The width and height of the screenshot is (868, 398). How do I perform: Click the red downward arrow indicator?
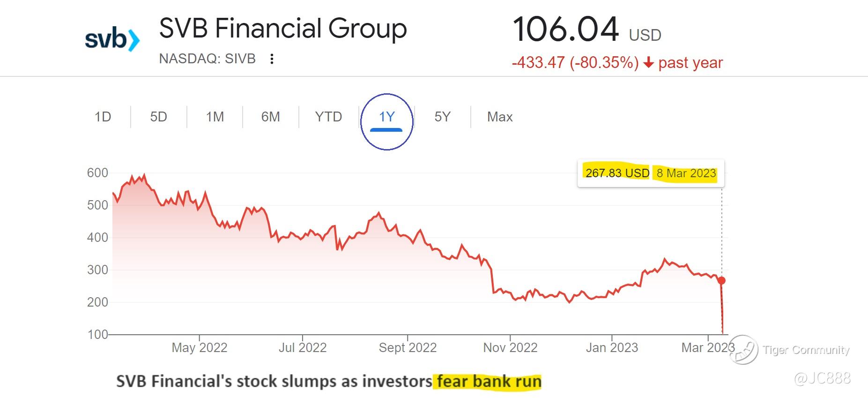point(648,63)
